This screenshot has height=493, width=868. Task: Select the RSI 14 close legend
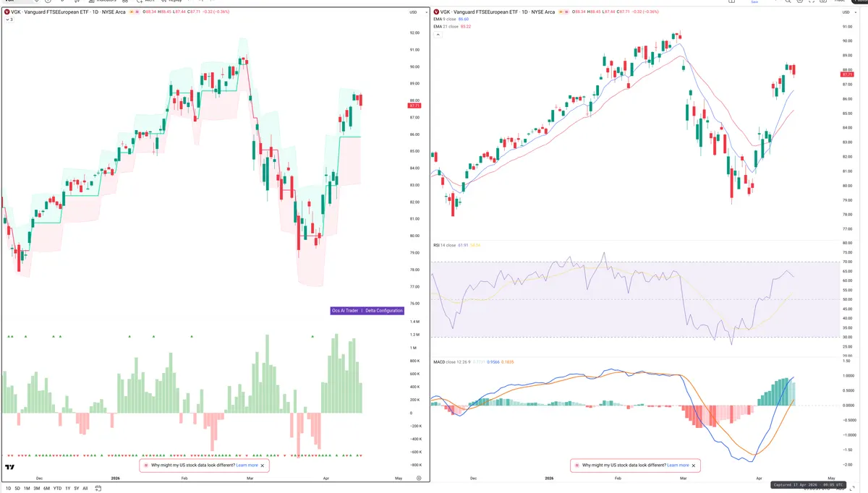pyautogui.click(x=444, y=245)
